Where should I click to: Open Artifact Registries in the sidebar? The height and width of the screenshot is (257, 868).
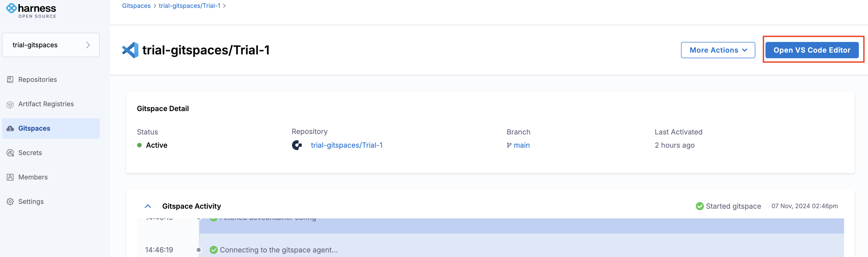46,104
